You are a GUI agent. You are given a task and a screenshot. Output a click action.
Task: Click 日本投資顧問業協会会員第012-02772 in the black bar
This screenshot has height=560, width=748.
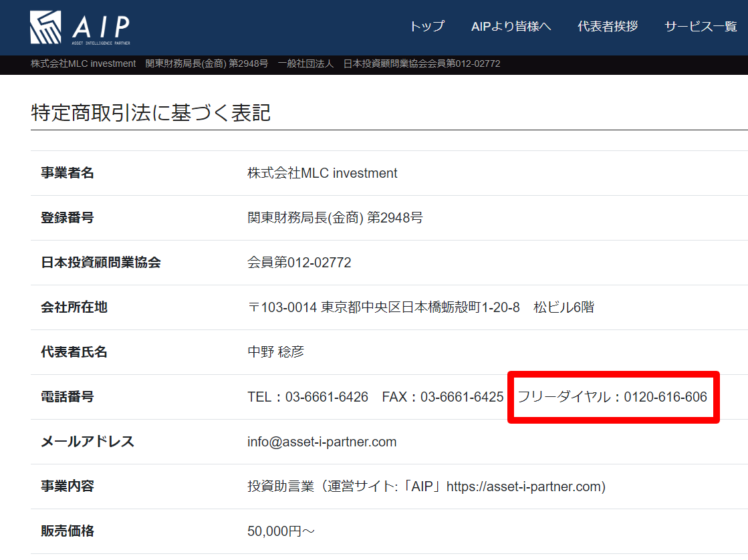[x=422, y=64]
